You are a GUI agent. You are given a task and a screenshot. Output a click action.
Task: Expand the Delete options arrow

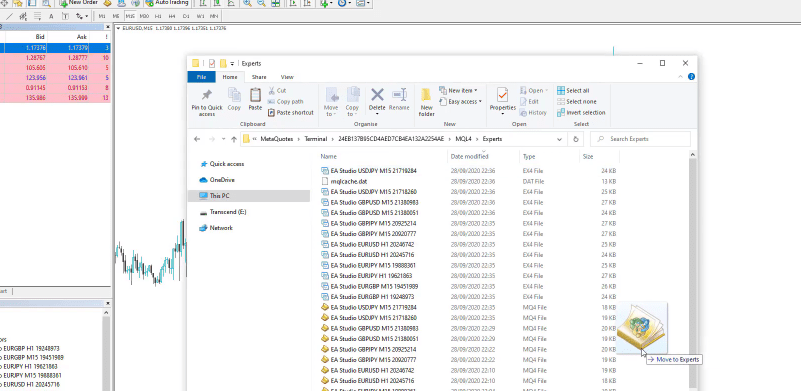[x=377, y=114]
